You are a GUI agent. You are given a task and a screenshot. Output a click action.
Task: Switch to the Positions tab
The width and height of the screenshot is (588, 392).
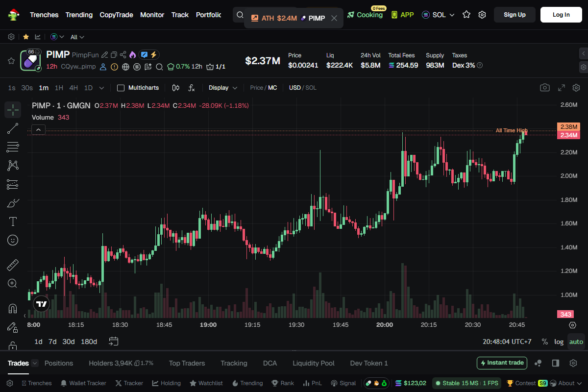tap(59, 363)
